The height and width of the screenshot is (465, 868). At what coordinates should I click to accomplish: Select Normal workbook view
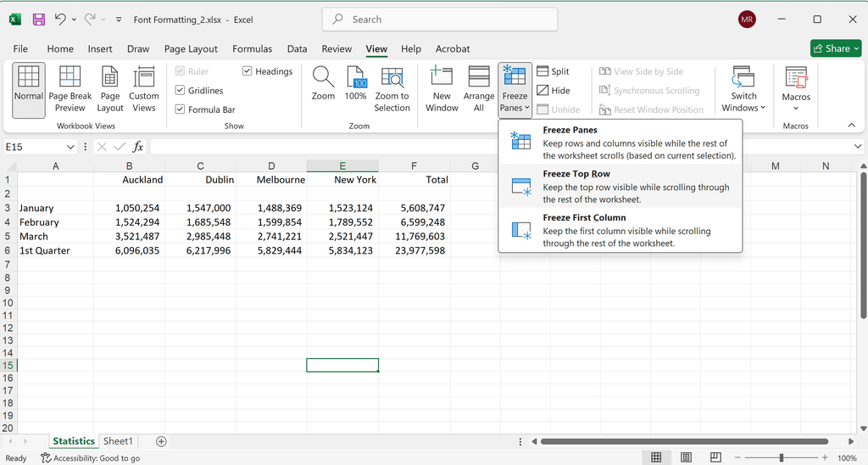pyautogui.click(x=29, y=90)
